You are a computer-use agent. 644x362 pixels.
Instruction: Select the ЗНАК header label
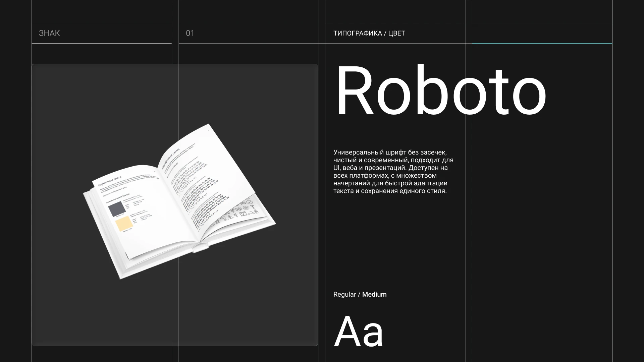pyautogui.click(x=49, y=33)
